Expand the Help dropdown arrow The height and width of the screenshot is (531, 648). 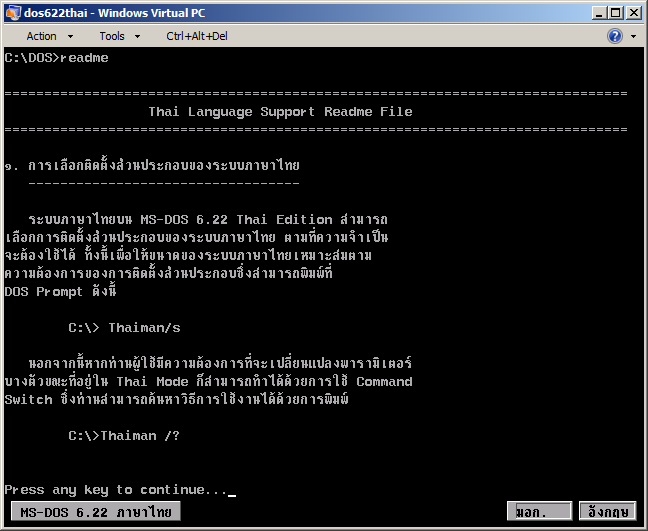click(x=634, y=36)
